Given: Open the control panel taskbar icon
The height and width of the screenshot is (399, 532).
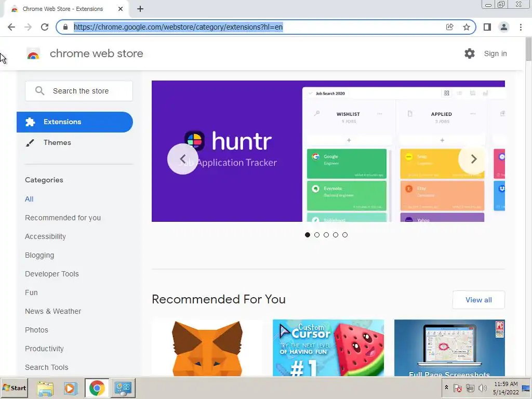Looking at the screenshot, I should tap(123, 388).
